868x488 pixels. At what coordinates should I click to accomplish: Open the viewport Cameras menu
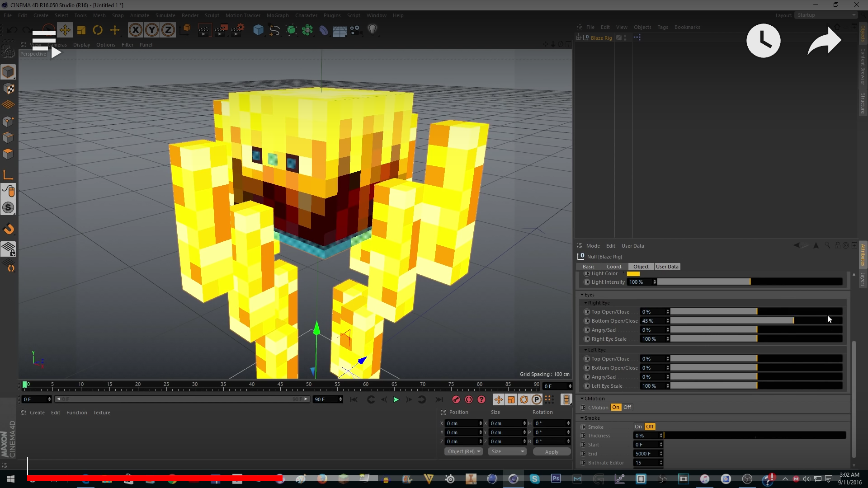[57, 45]
